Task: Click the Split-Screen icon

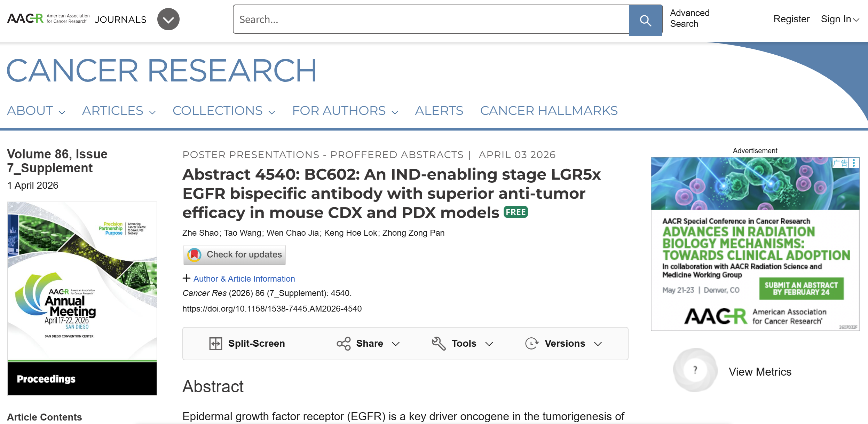Action: [x=215, y=344]
